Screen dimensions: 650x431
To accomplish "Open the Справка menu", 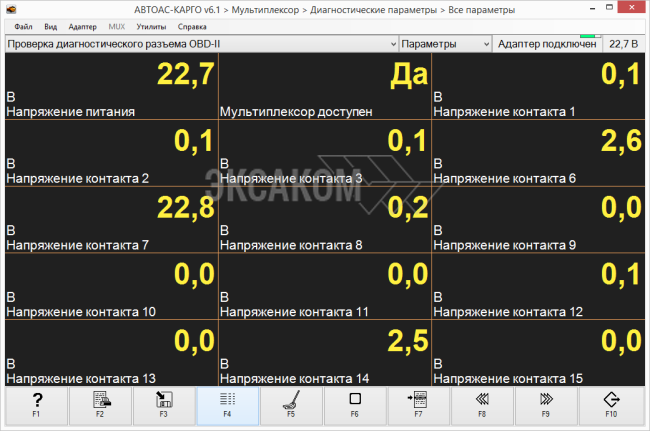I will click(192, 26).
